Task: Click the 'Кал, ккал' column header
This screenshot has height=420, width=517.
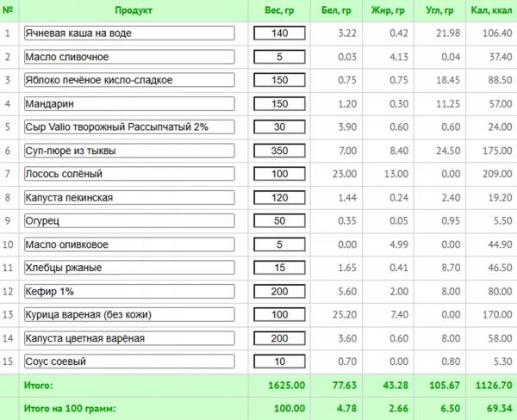Action: [x=491, y=10]
